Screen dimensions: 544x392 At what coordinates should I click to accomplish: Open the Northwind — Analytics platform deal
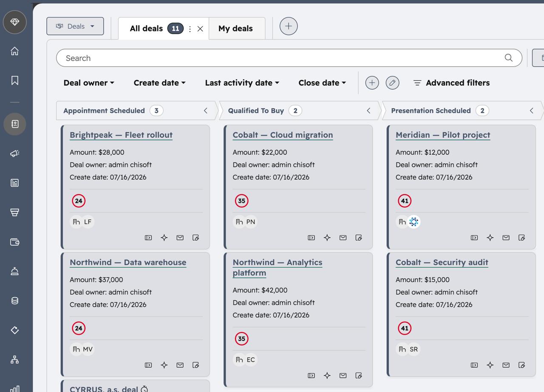278,267
